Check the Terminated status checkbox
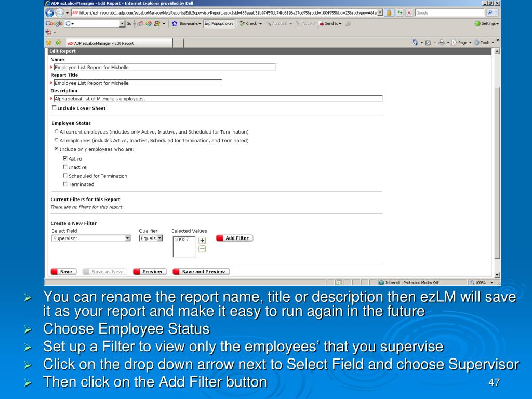Screen dimensions: 532x399 tap(65, 184)
